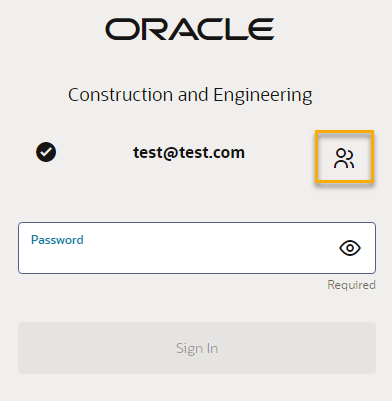392x401 pixels.
Task: Click the orange-outlined switch user button
Action: tap(344, 157)
